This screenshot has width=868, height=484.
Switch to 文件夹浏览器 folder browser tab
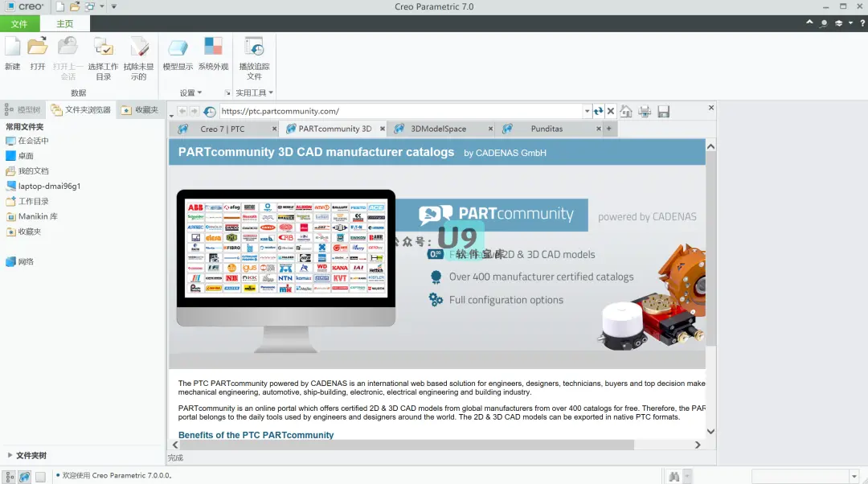[81, 109]
